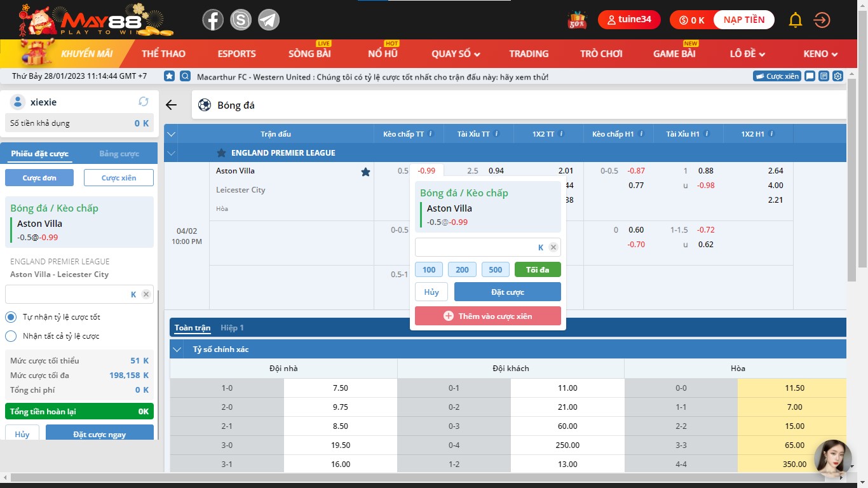Click the logout icon
This screenshot has height=488, width=868.
coord(822,20)
